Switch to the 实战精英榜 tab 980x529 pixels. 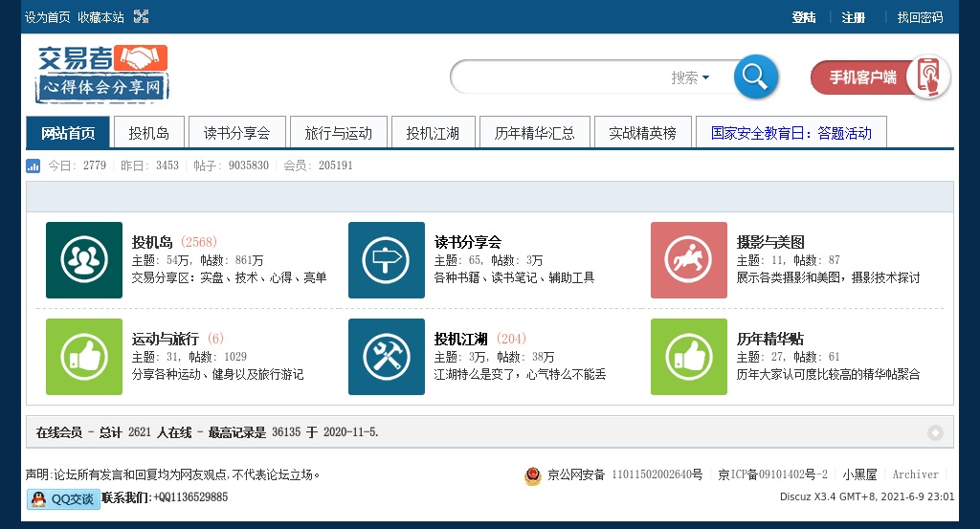642,133
